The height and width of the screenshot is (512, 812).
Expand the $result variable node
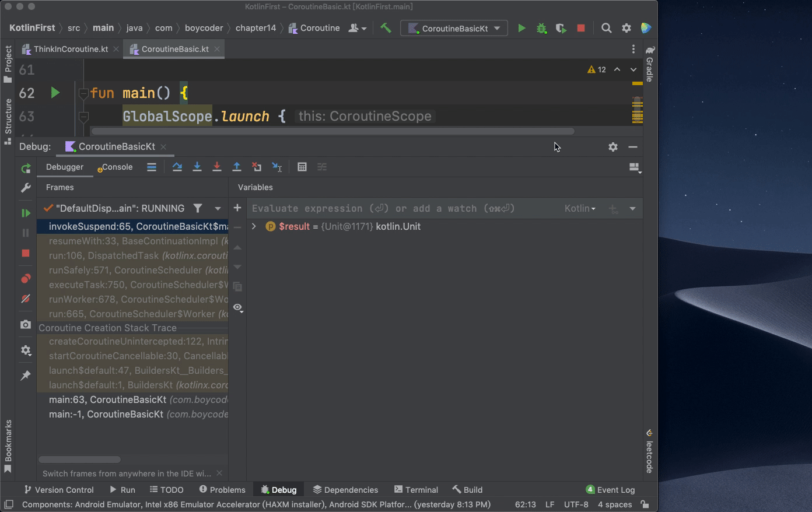pyautogui.click(x=254, y=226)
